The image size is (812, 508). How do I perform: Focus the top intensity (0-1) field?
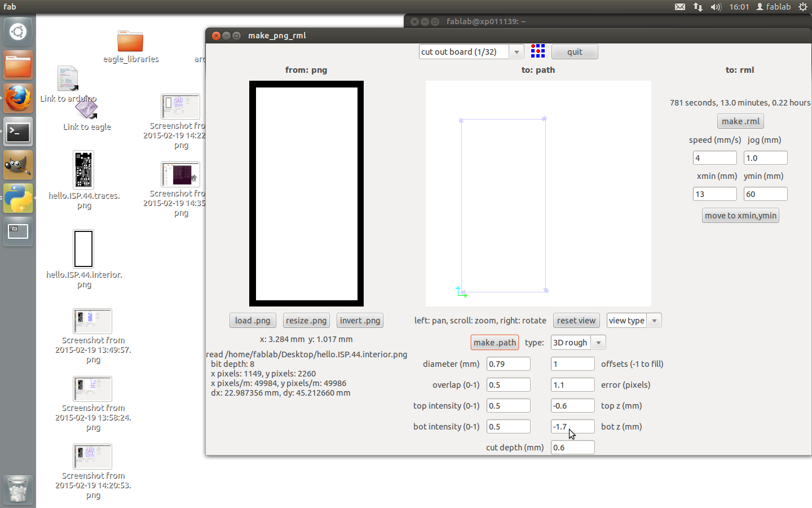[509, 406]
